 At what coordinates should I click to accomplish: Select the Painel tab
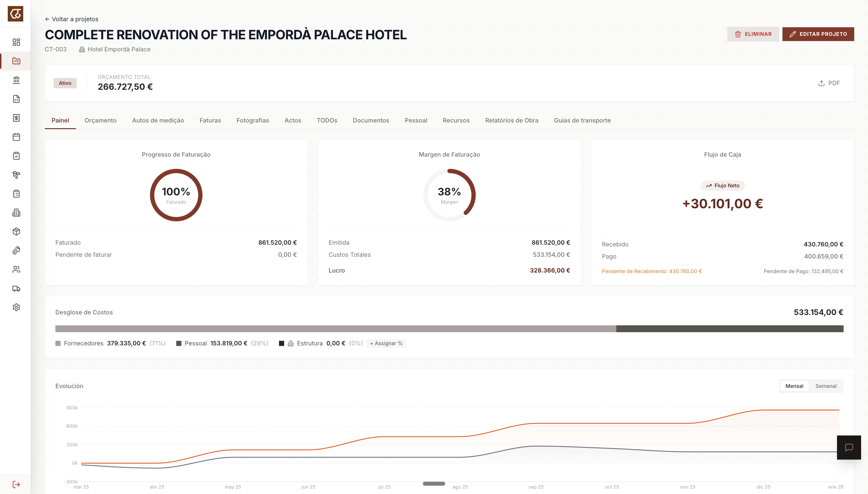tap(60, 120)
